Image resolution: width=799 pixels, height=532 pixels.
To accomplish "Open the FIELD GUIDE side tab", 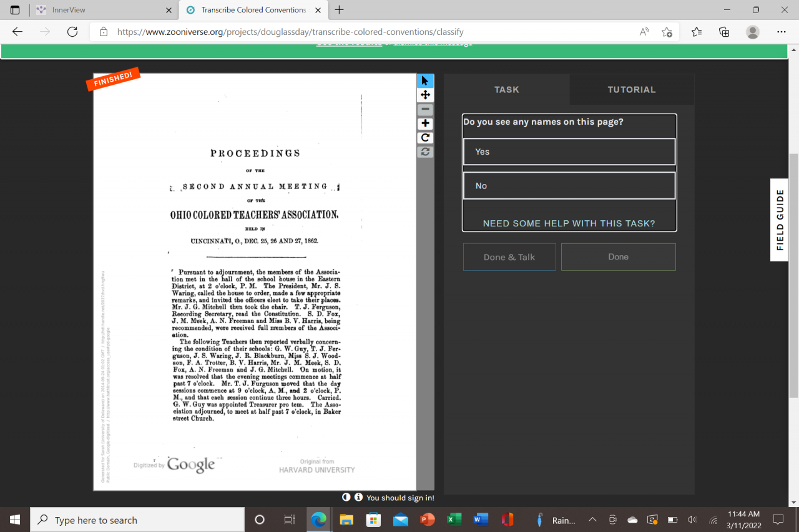I will point(779,220).
